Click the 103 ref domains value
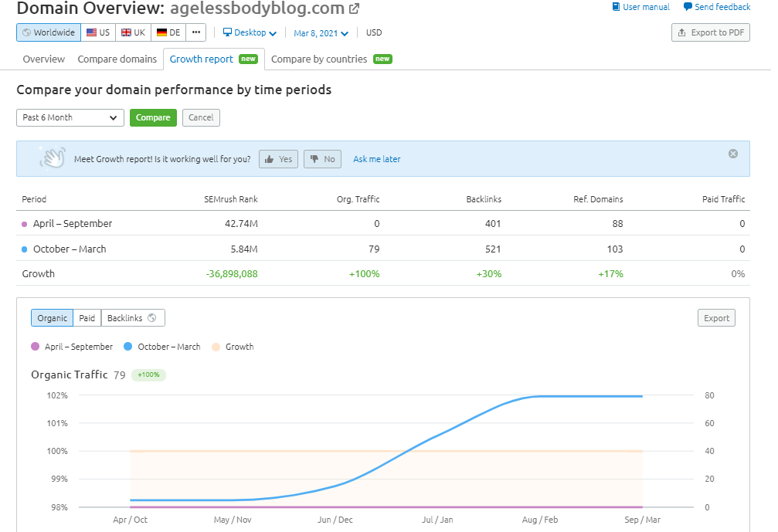This screenshot has height=532, width=778. coord(615,249)
